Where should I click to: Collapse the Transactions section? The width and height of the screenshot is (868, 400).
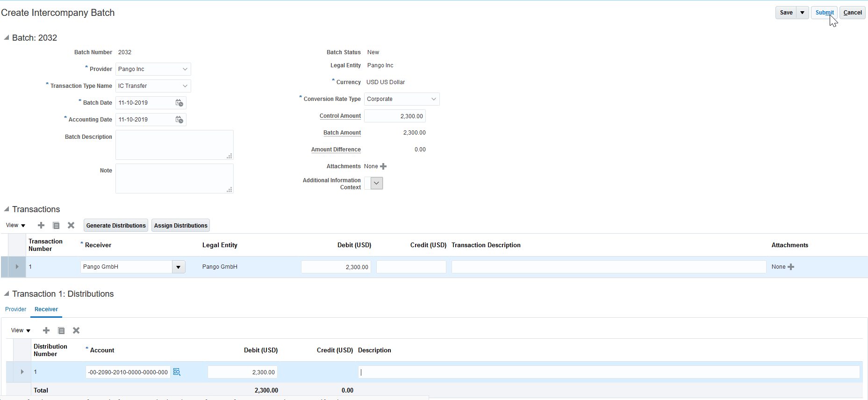[7, 209]
